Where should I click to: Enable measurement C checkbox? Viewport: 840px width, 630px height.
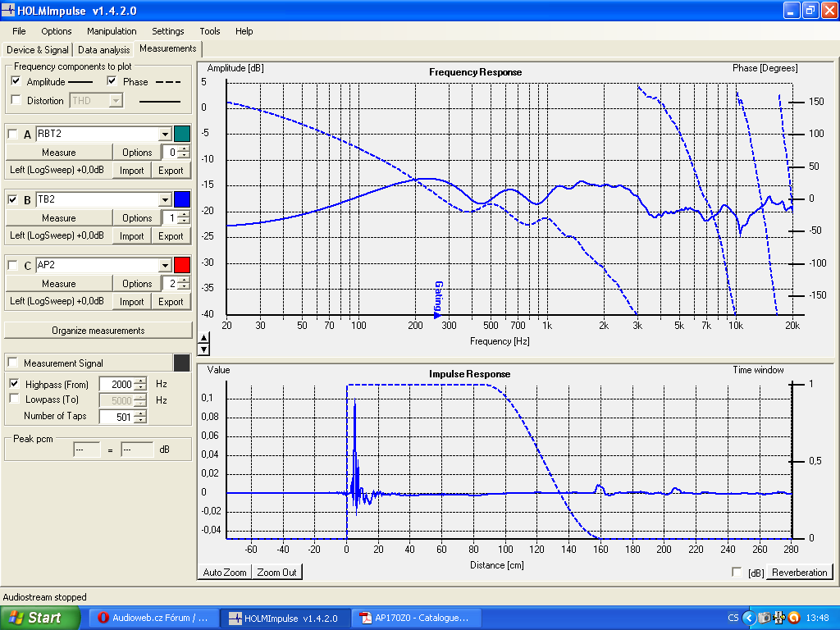pos(13,265)
